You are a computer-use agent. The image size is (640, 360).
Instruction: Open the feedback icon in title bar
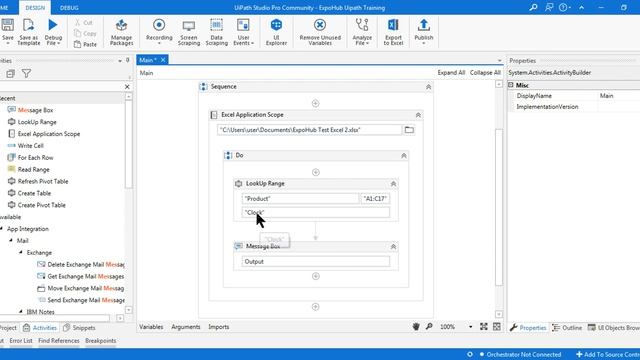549,7
